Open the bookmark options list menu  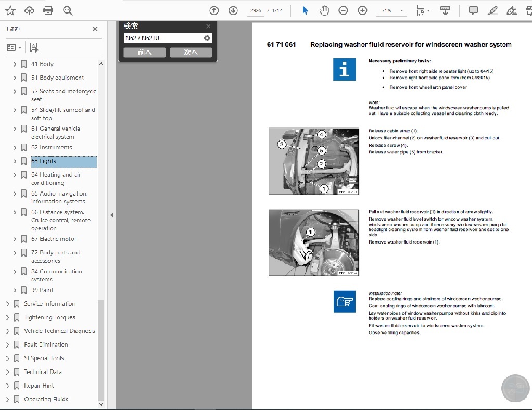pyautogui.click(x=14, y=47)
